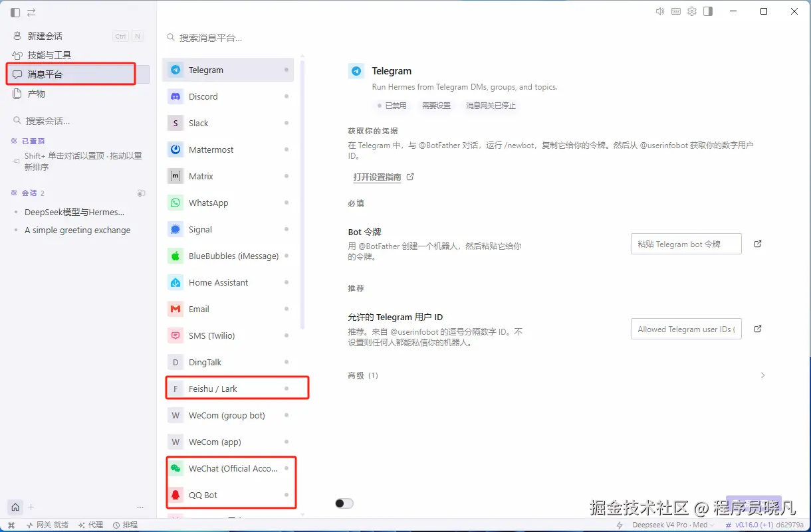Toggle the right side panel icon
The height and width of the screenshot is (532, 811).
coord(708,11)
